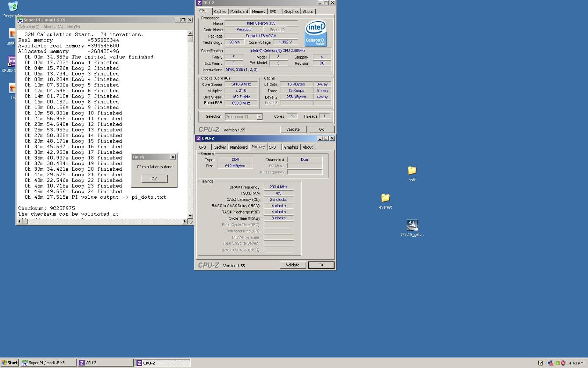Open Memory tab in upper CPU-Z
This screenshot has width=588, height=368.
point(259,12)
